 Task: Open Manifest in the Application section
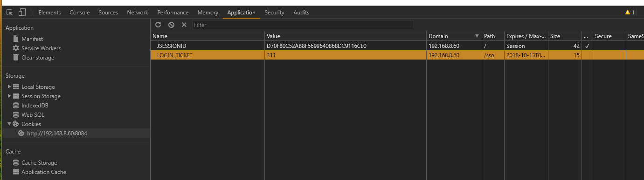(x=32, y=39)
